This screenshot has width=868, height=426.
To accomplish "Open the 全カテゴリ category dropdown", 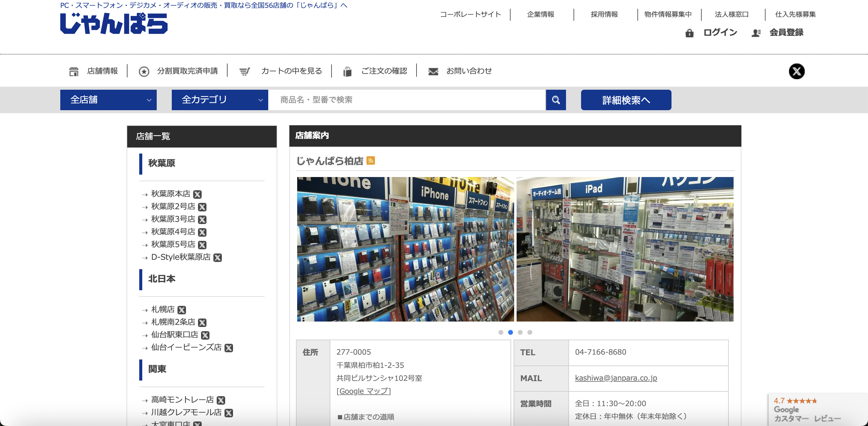I will coord(220,100).
